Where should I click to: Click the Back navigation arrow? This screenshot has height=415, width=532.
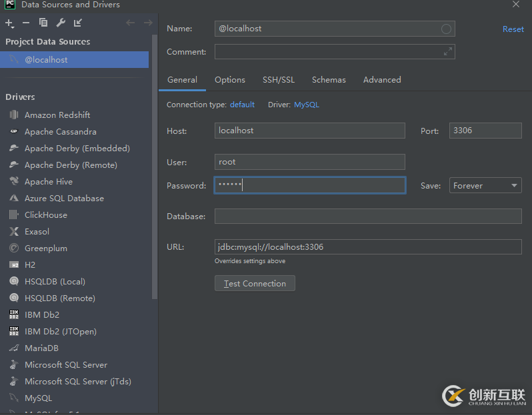(130, 23)
